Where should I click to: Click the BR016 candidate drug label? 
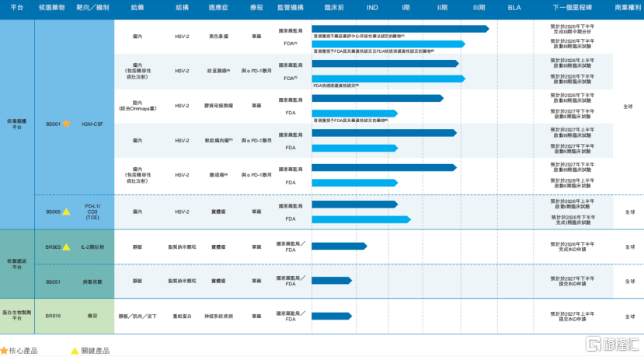click(53, 317)
